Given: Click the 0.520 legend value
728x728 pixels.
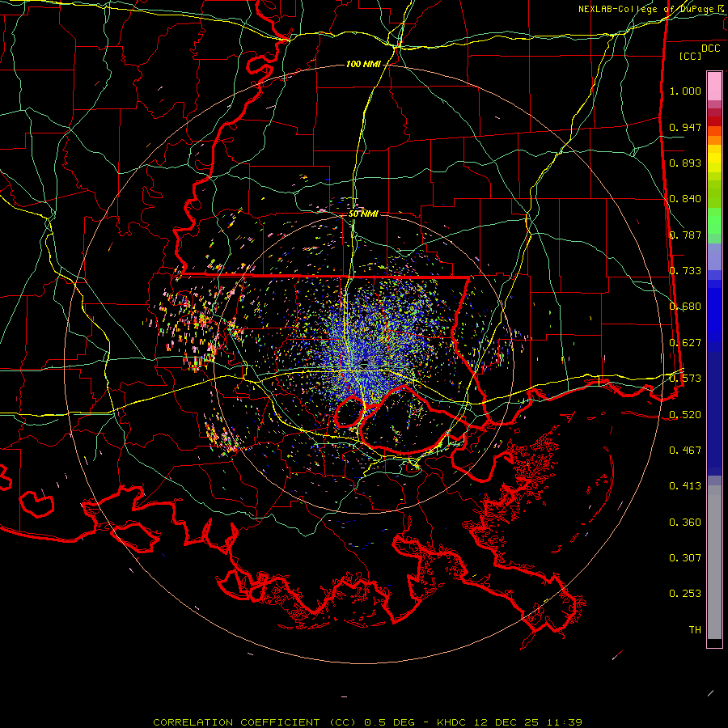Looking at the screenshot, I should point(685,414).
